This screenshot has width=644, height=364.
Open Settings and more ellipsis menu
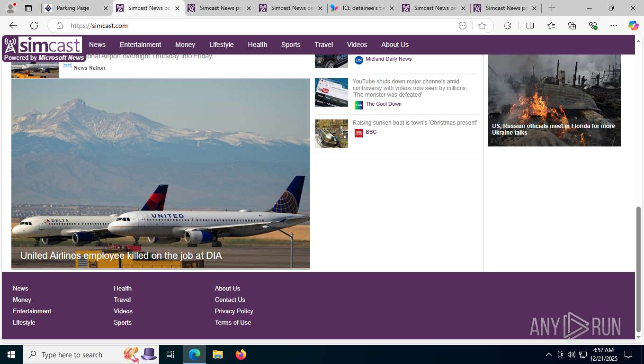614,26
